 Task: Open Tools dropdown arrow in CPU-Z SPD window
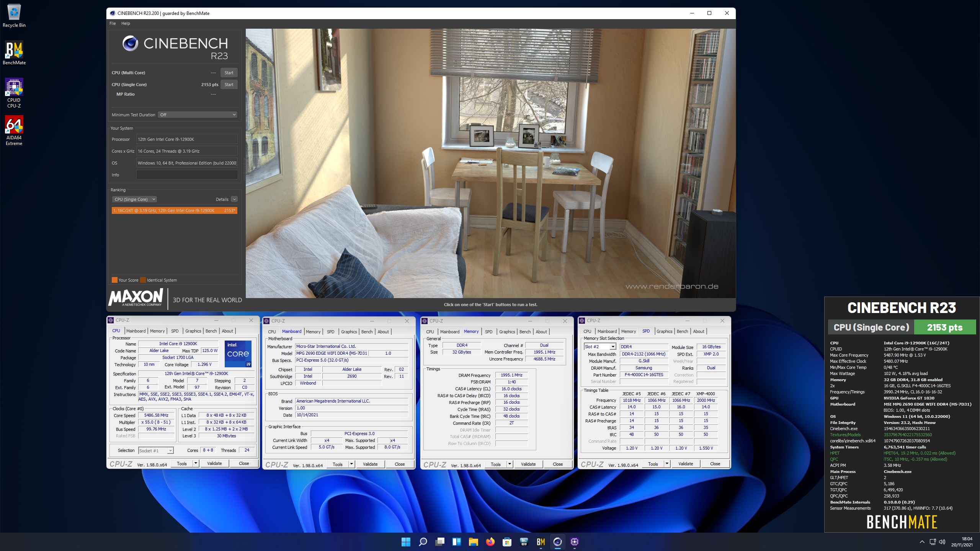[667, 464]
